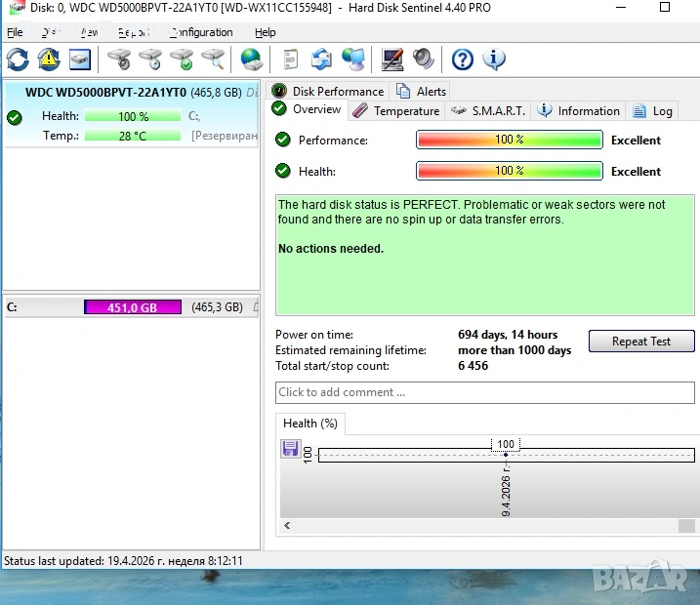Click the 'Click to add comment' field
Image resolution: width=700 pixels, height=605 pixels.
[x=485, y=392]
